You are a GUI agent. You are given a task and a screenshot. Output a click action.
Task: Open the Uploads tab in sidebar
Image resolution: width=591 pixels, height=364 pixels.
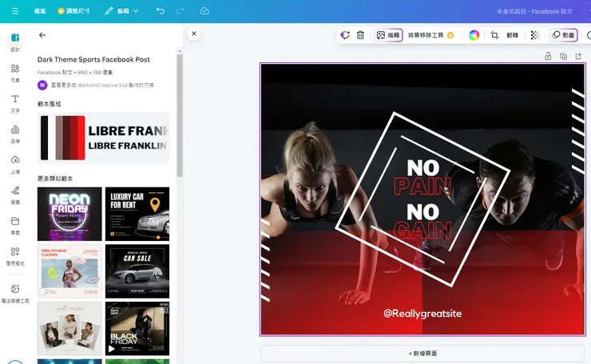tap(15, 164)
